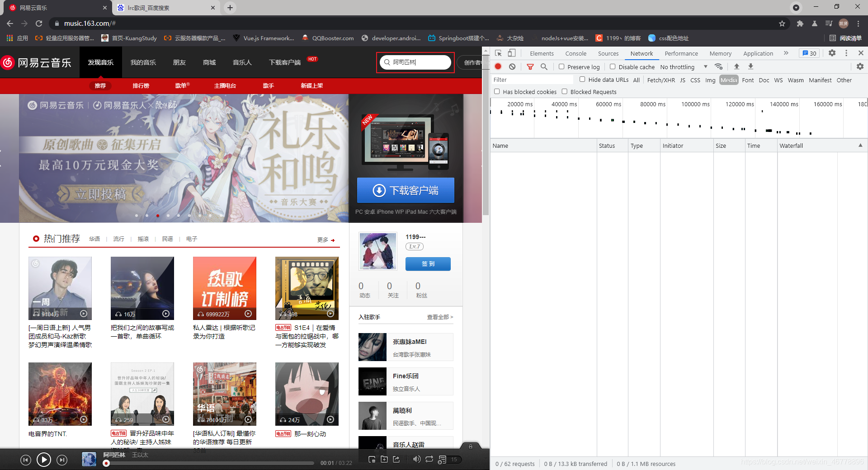
Task: Select the All filter type
Action: (x=636, y=80)
